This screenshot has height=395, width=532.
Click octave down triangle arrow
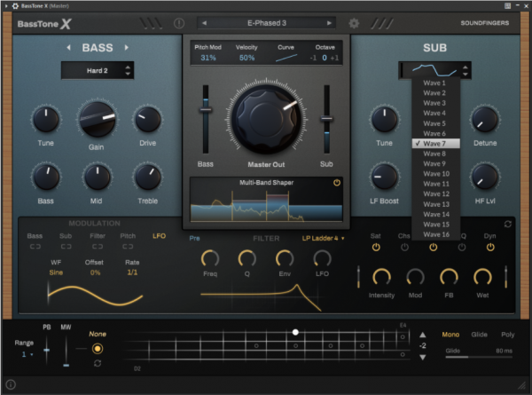(x=422, y=358)
